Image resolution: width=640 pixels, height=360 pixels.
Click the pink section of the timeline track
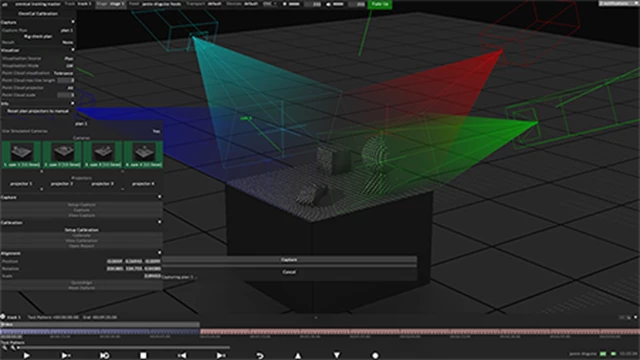click(420, 332)
